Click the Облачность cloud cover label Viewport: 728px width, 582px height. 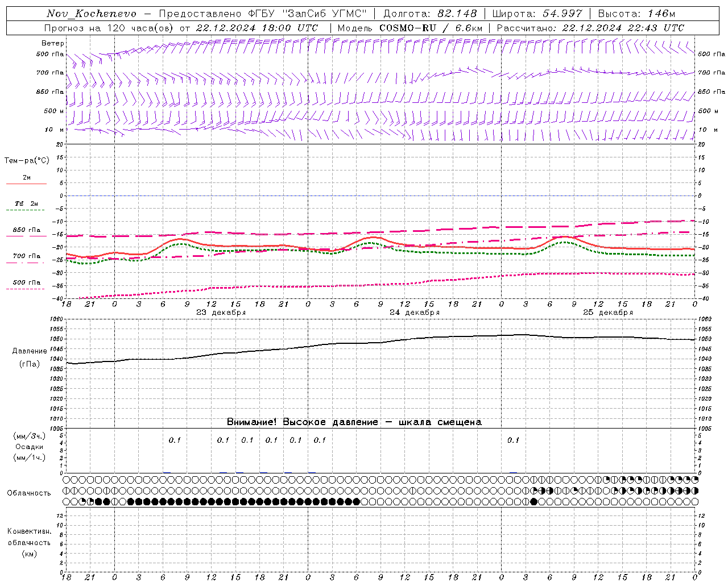click(29, 493)
